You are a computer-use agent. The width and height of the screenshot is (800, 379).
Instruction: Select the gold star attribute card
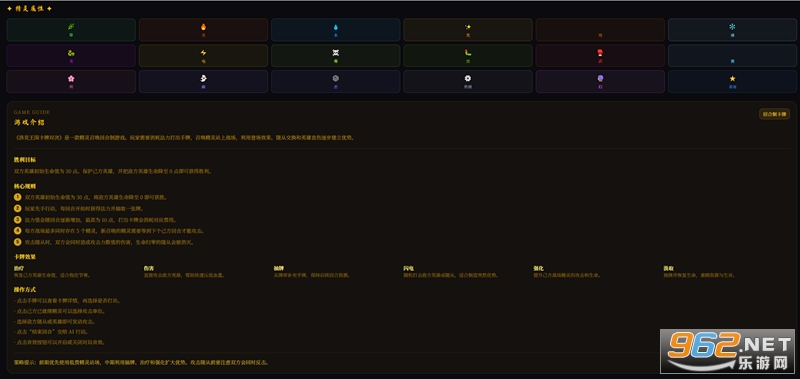(732, 82)
